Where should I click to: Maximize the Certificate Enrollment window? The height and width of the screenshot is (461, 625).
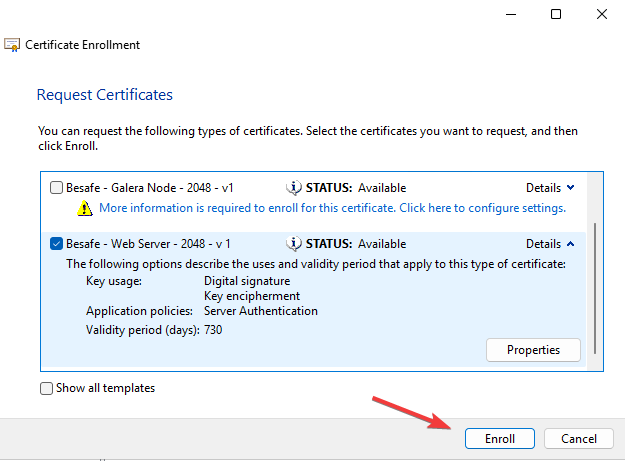pos(556,14)
